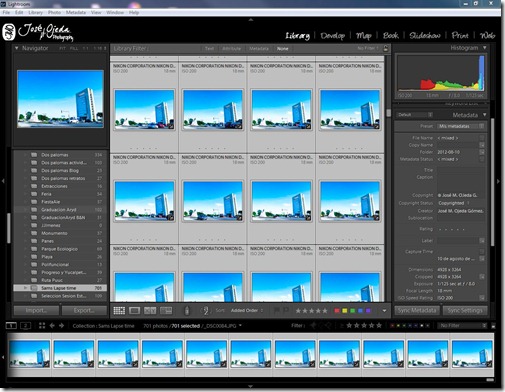Enable the Metadata library filter
The width and height of the screenshot is (505, 392).
[259, 49]
